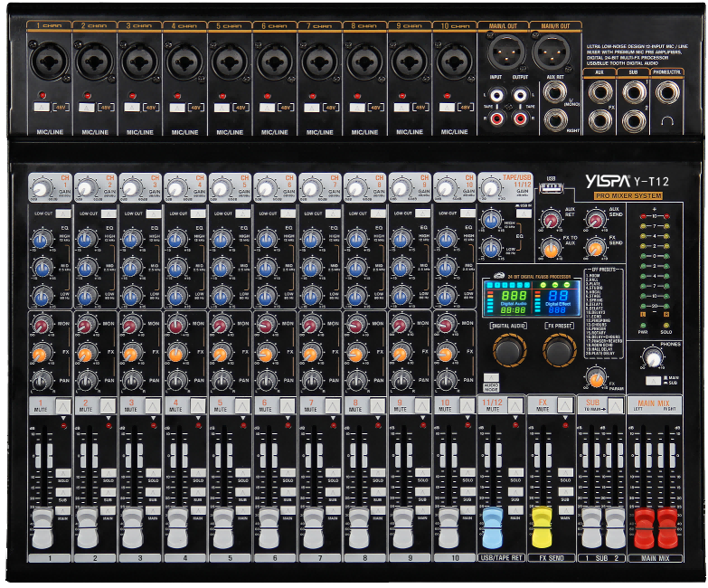Toggle CH 8 LOW CUT button
This screenshot has width=708, height=588.
(x=378, y=213)
